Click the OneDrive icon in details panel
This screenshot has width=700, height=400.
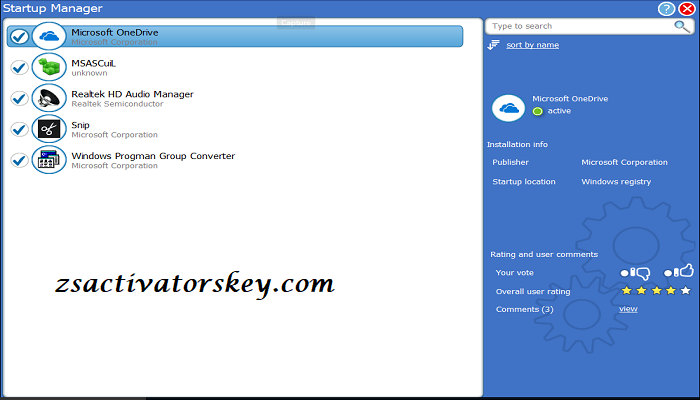[508, 108]
